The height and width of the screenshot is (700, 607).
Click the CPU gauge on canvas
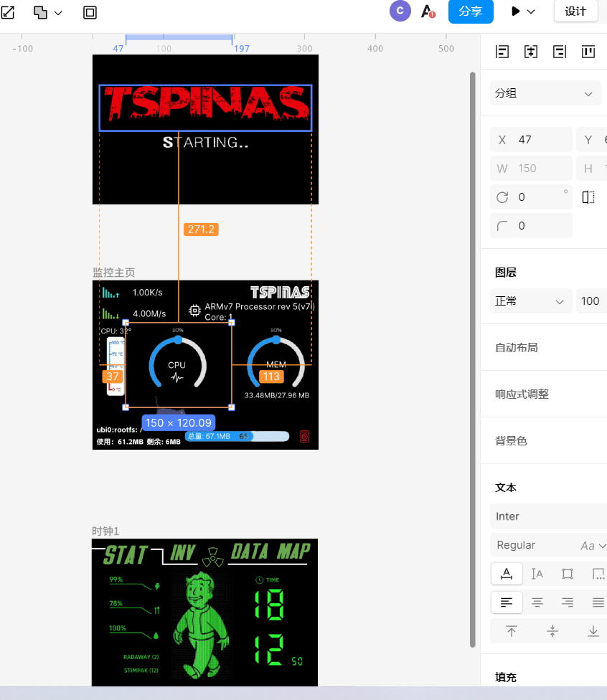pyautogui.click(x=178, y=362)
